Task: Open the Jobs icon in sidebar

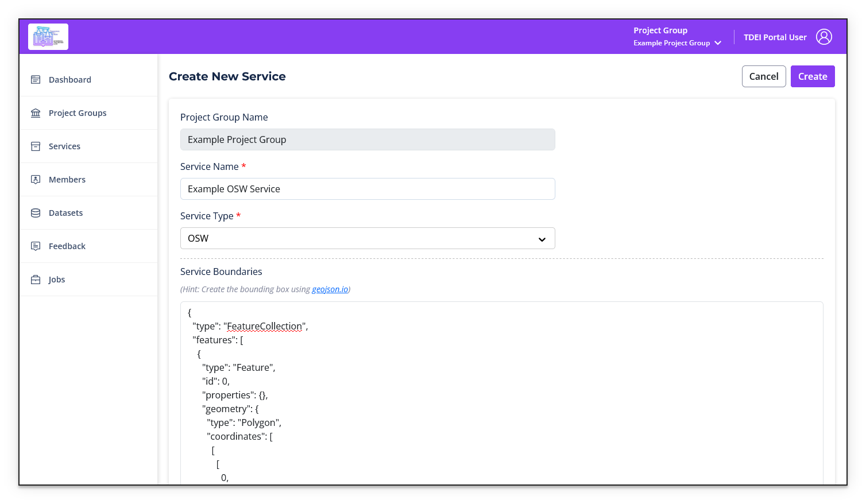Action: point(35,279)
